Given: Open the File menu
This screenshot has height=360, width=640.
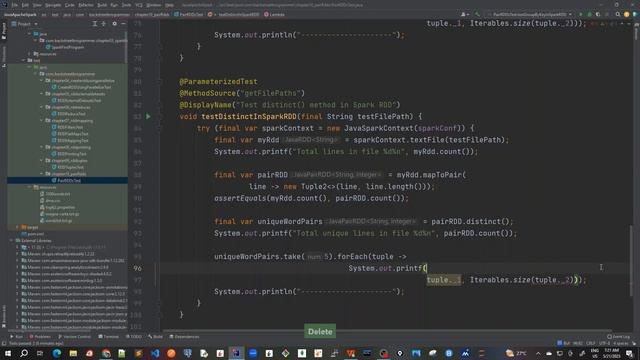Looking at the screenshot, I should click(x=15, y=5).
